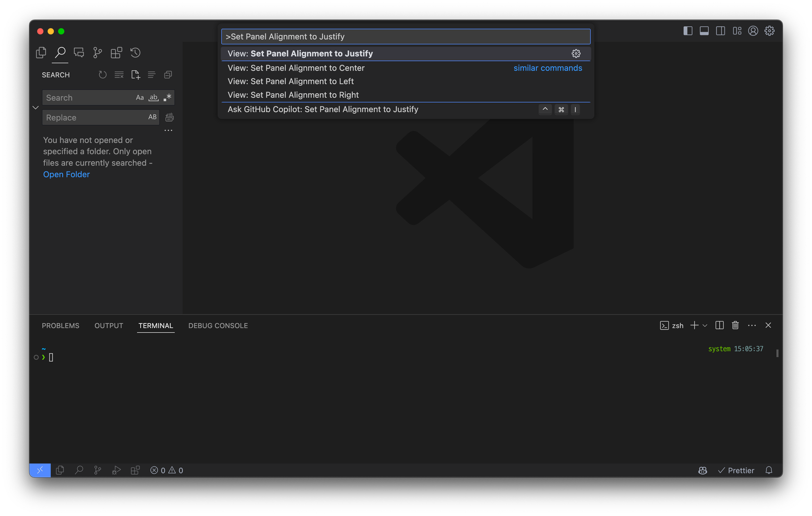Open New Search Editor icon
The width and height of the screenshot is (812, 516).
135,75
